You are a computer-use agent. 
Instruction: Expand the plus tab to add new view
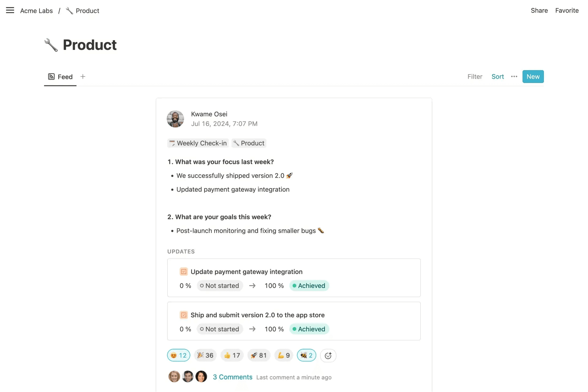pos(83,77)
